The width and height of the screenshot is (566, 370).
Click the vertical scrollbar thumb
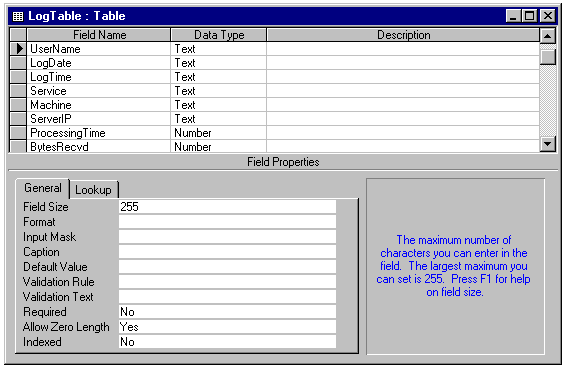tap(548, 57)
